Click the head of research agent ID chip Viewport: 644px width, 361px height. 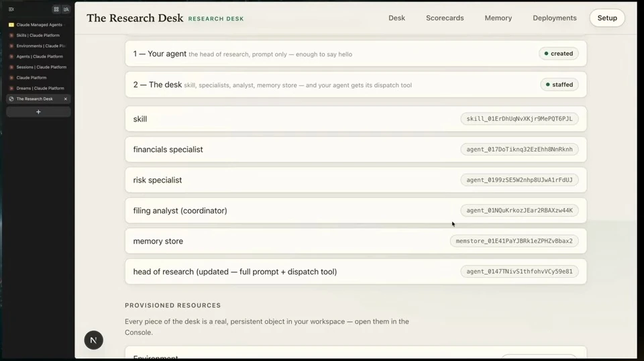pyautogui.click(x=519, y=272)
